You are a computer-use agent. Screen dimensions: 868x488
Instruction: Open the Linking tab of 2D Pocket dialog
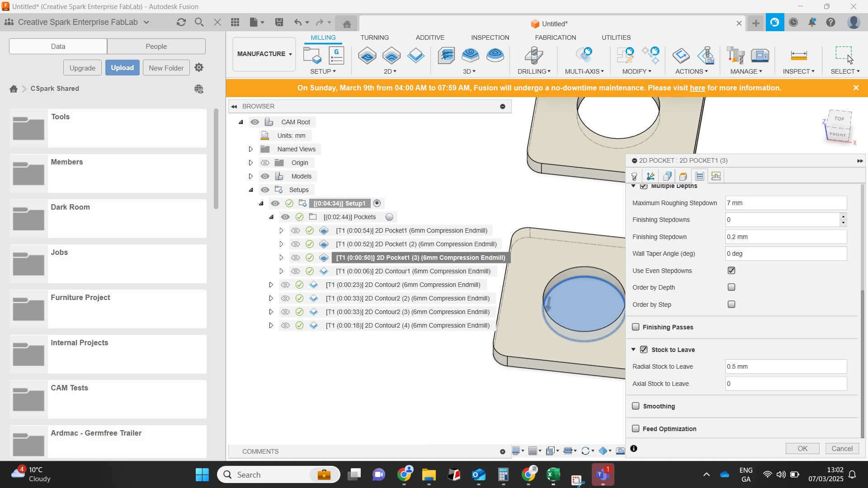(x=716, y=176)
